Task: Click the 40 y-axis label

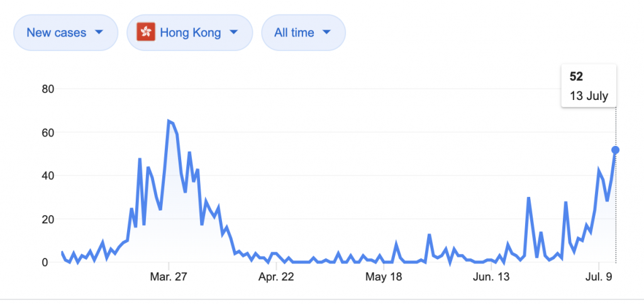Action: [x=48, y=175]
